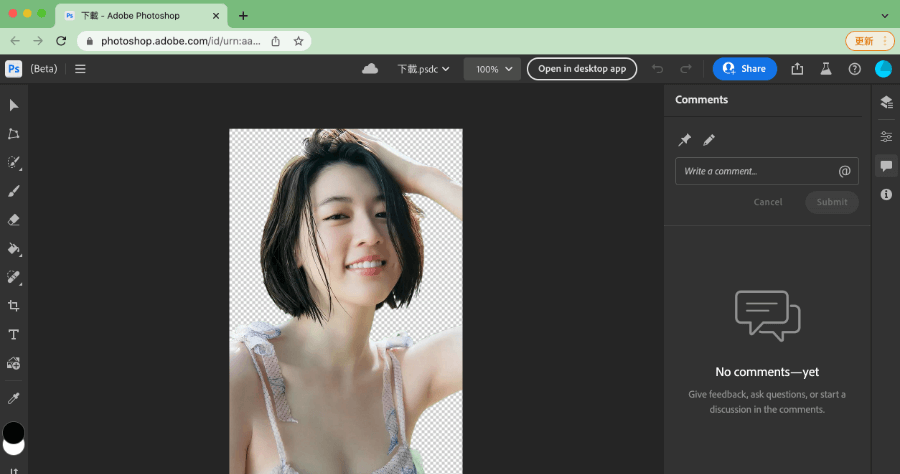This screenshot has height=474, width=900.
Task: Open the hamburger main menu
Action: [x=80, y=69]
